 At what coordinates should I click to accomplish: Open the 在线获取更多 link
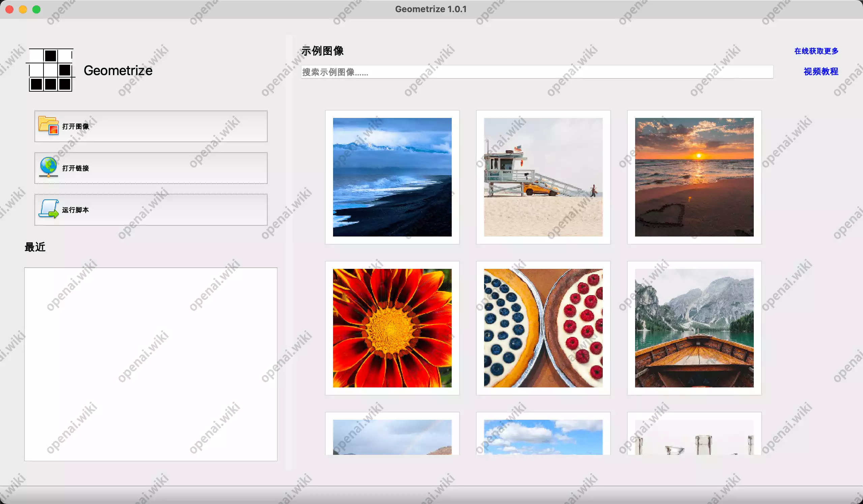pos(816,51)
